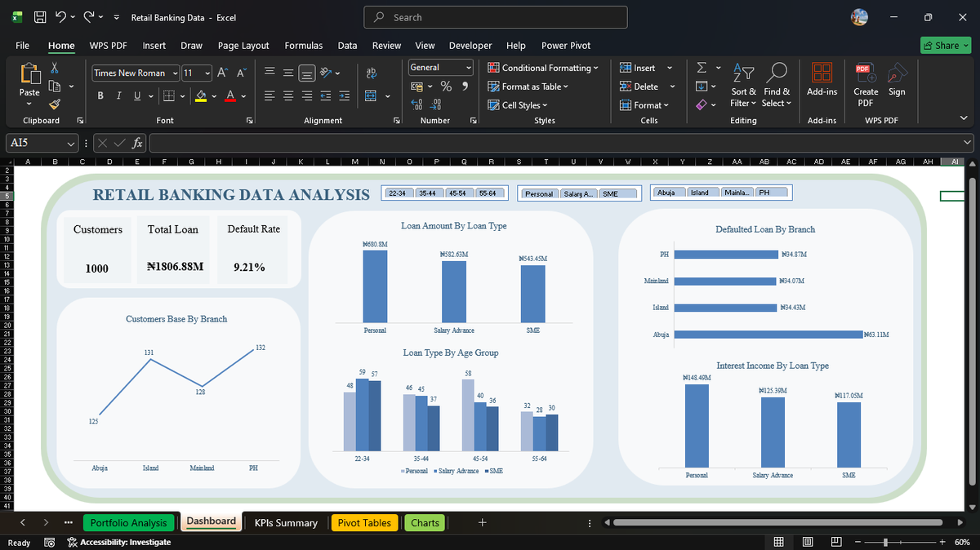The width and height of the screenshot is (980, 550).
Task: Open the General number format dropdown
Action: click(x=469, y=68)
